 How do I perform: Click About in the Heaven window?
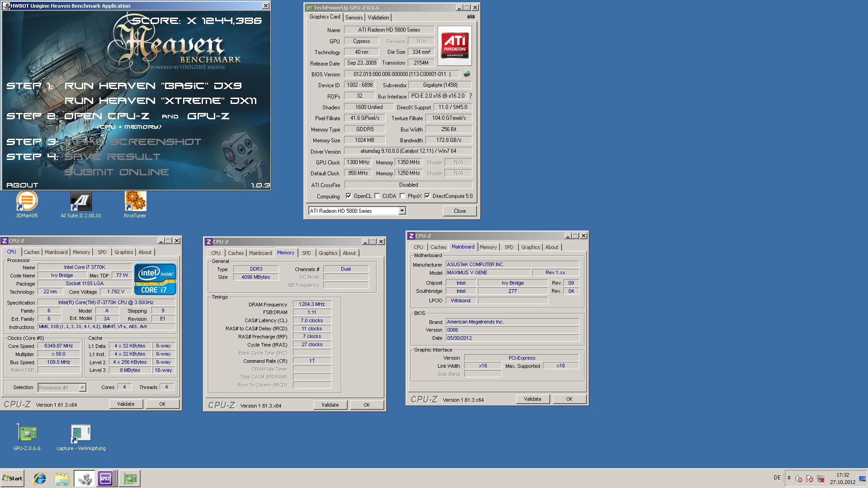click(22, 185)
